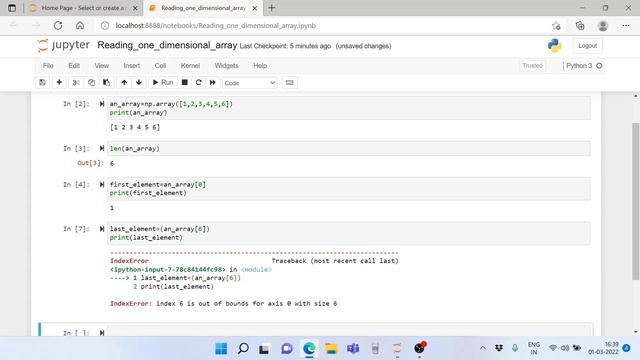
Task: Interrupt the kernel with stop icon
Action: 184,82
